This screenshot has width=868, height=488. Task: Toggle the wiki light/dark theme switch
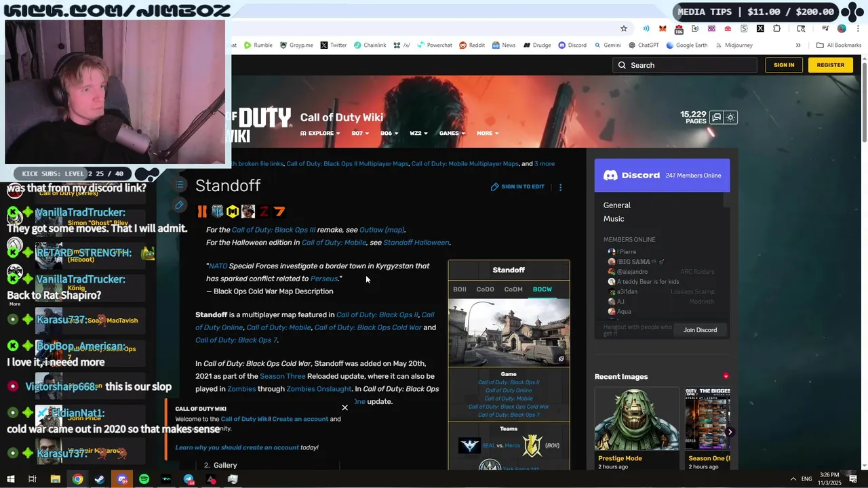(x=730, y=117)
